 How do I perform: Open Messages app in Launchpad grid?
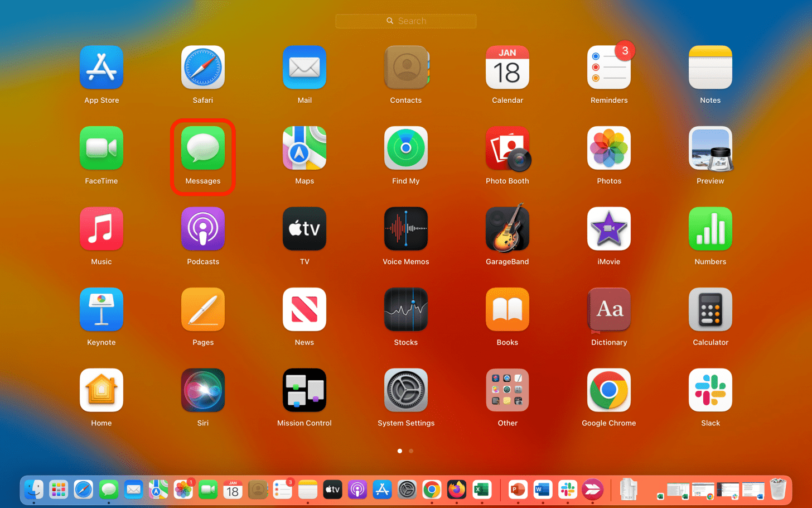pyautogui.click(x=203, y=148)
